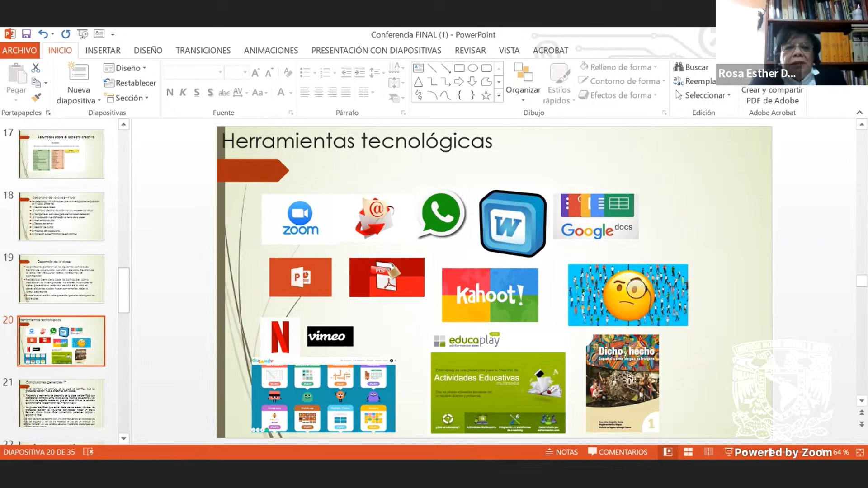Click the font color A button
The width and height of the screenshot is (868, 488).
pyautogui.click(x=281, y=92)
